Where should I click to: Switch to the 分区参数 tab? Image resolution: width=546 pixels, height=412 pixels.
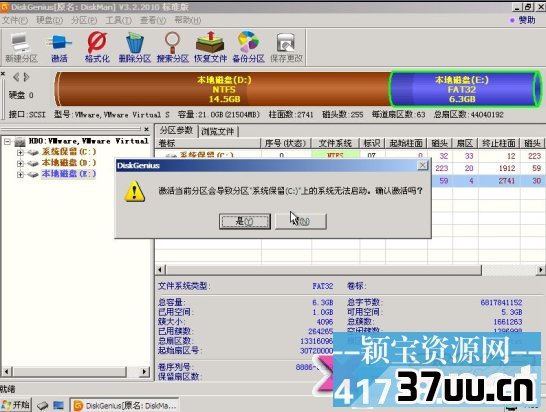(x=176, y=131)
